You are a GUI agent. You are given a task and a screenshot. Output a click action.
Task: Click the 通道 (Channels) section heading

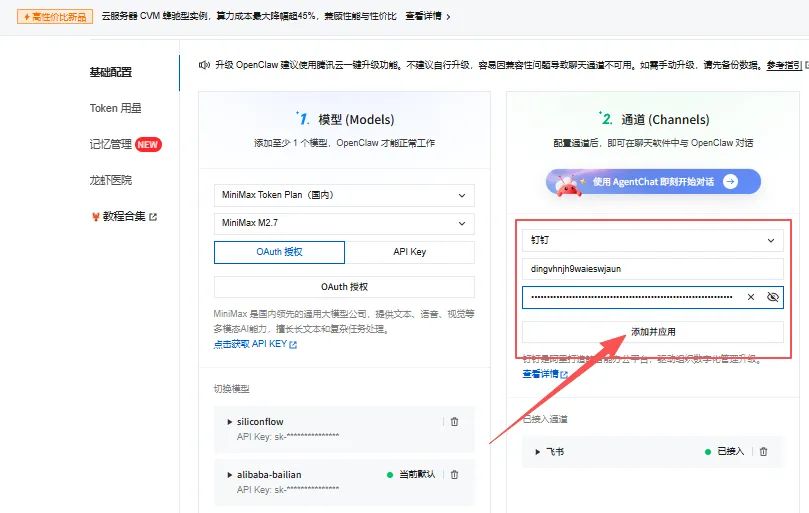(x=665, y=120)
